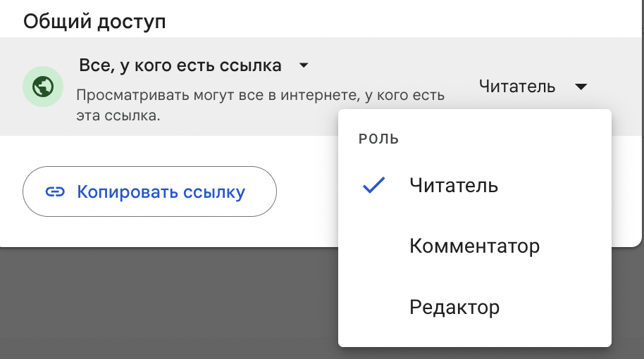Expand the arrow next to 'Все, у кого есть ссылка'
The width and height of the screenshot is (644, 359).
tap(304, 66)
